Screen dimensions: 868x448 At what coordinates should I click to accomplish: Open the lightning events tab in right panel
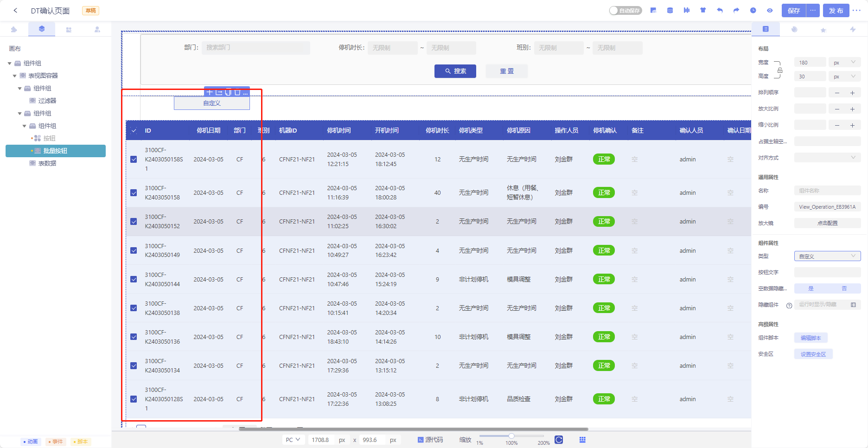coord(853,29)
